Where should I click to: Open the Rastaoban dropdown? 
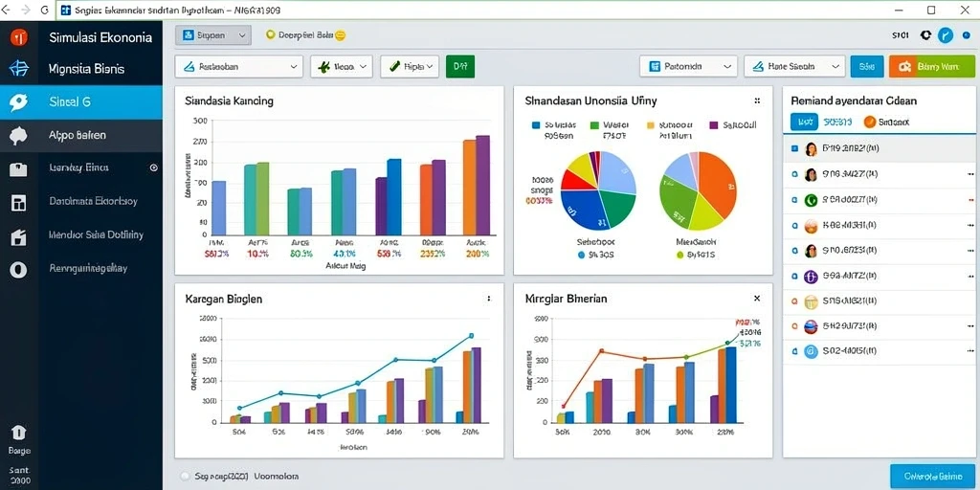[x=238, y=66]
